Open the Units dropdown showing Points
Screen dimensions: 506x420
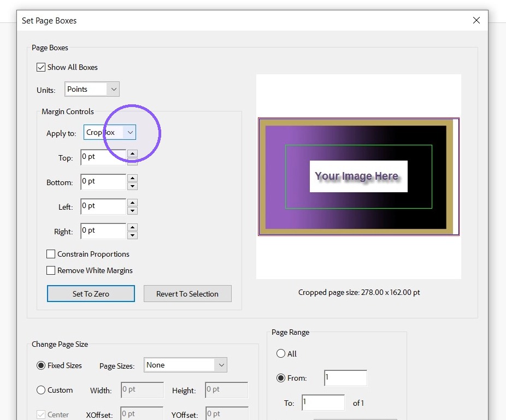pyautogui.click(x=92, y=90)
